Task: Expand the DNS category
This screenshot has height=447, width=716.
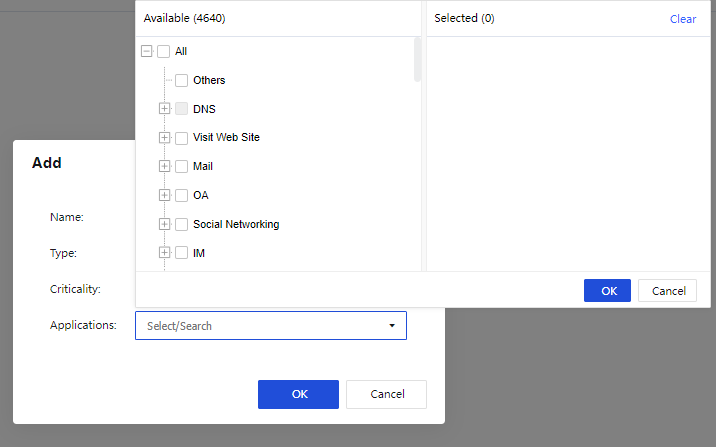Action: click(x=164, y=108)
